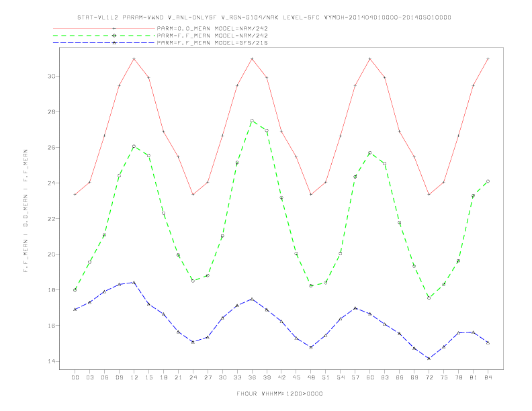Image resolution: width=532 pixels, height=411 pixels.
Task: Click x-axis tick label 27
Action: pos(208,377)
